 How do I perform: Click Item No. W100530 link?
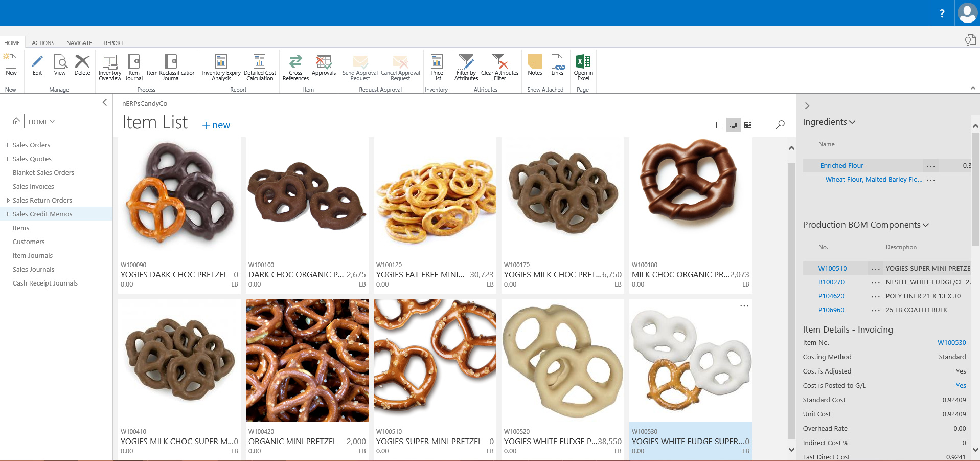tap(951, 342)
